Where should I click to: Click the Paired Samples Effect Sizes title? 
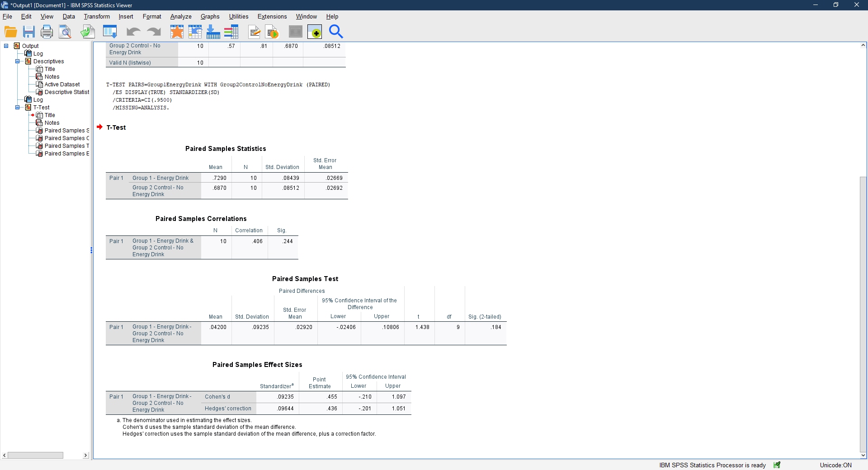coord(257,365)
